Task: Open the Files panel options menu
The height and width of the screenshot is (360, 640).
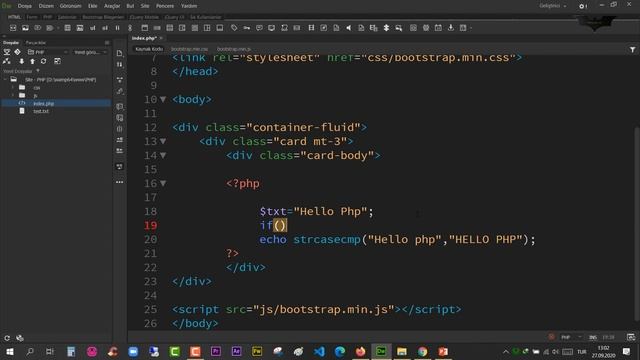Action: click(107, 42)
